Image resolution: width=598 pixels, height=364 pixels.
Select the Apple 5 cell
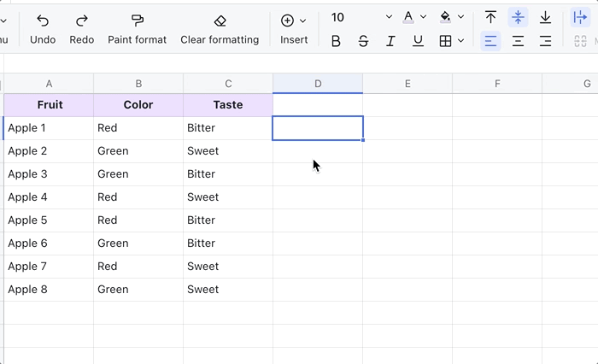tap(49, 220)
